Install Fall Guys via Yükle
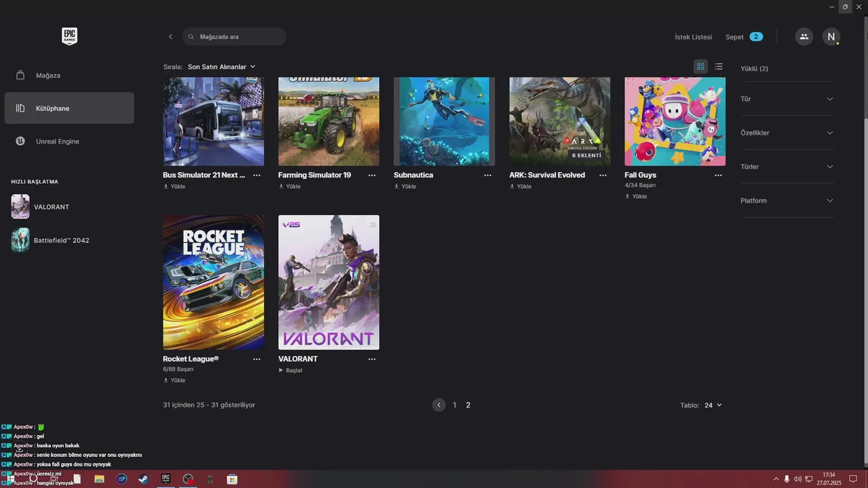868x488 pixels. click(x=636, y=197)
